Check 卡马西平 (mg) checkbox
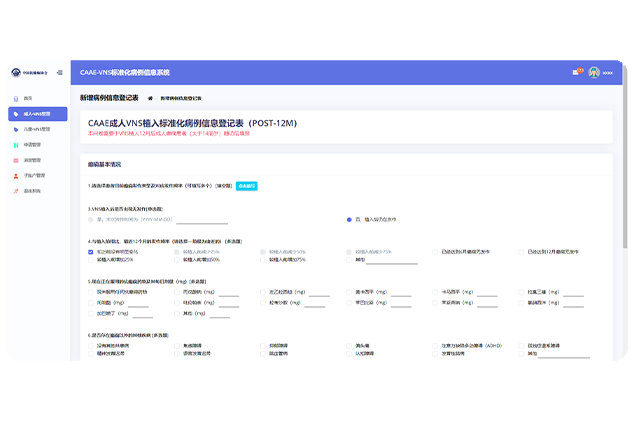The height and width of the screenshot is (421, 633). [x=435, y=292]
